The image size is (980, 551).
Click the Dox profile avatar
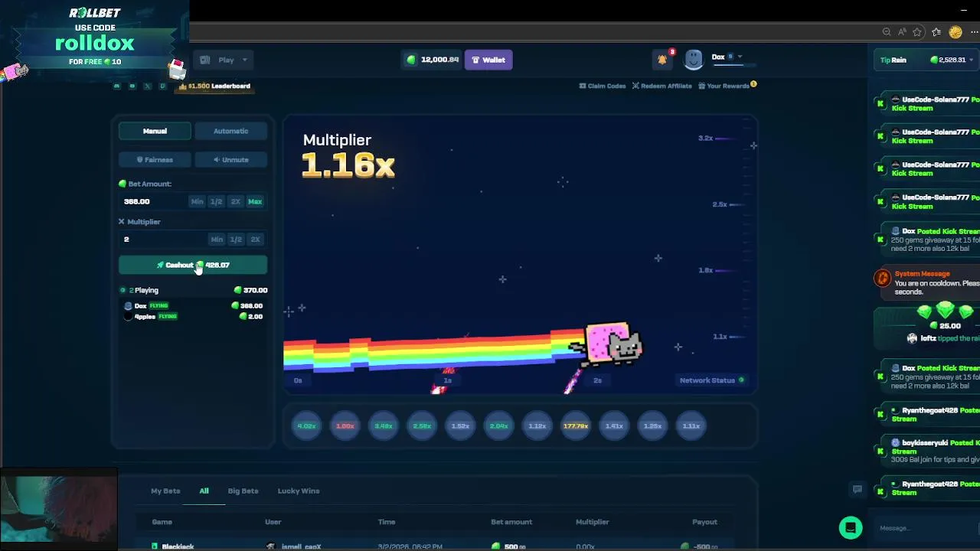694,60
